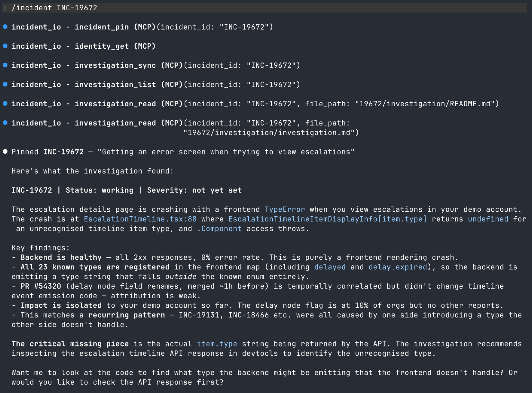532x393 pixels.
Task: Click the item.type highlighted code term
Action: pos(217,344)
